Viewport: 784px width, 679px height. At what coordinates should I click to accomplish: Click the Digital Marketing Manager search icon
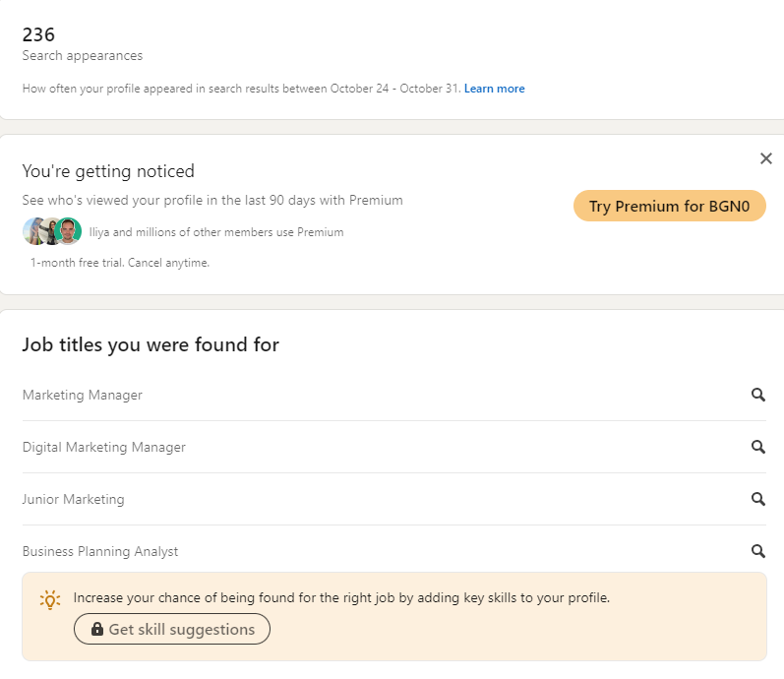tap(758, 447)
